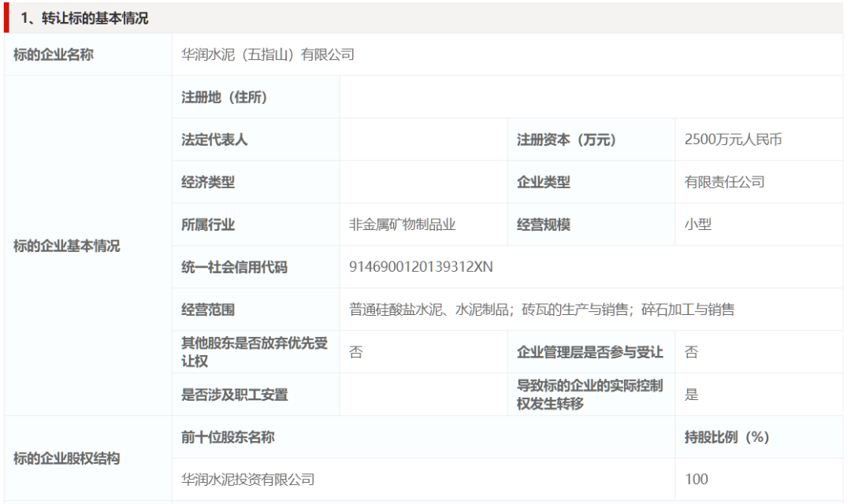Click the 标的企业股权结构 row header
Screen dimensions: 851x504
(x=67, y=458)
